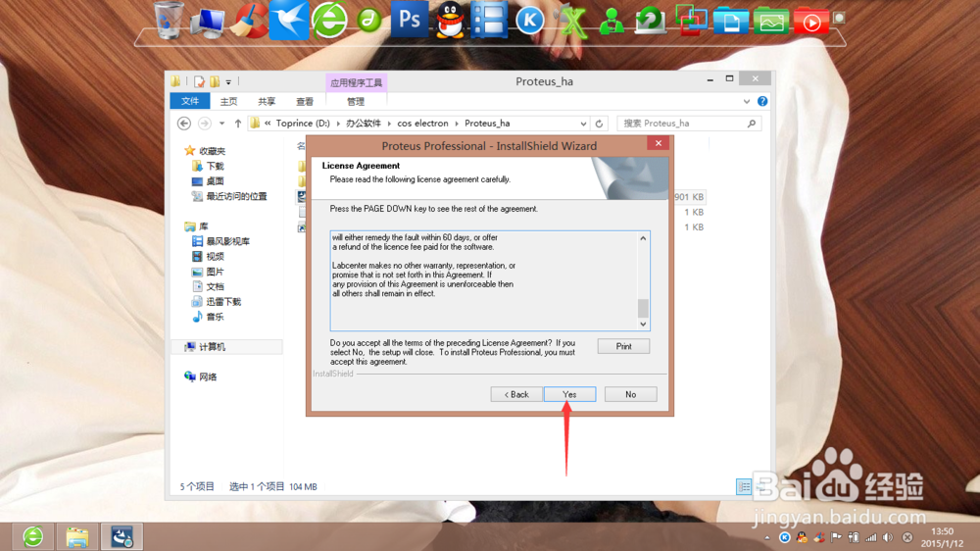This screenshot has height=551, width=980.
Task: Switch to the 查看 ribbon tab
Action: 305,101
